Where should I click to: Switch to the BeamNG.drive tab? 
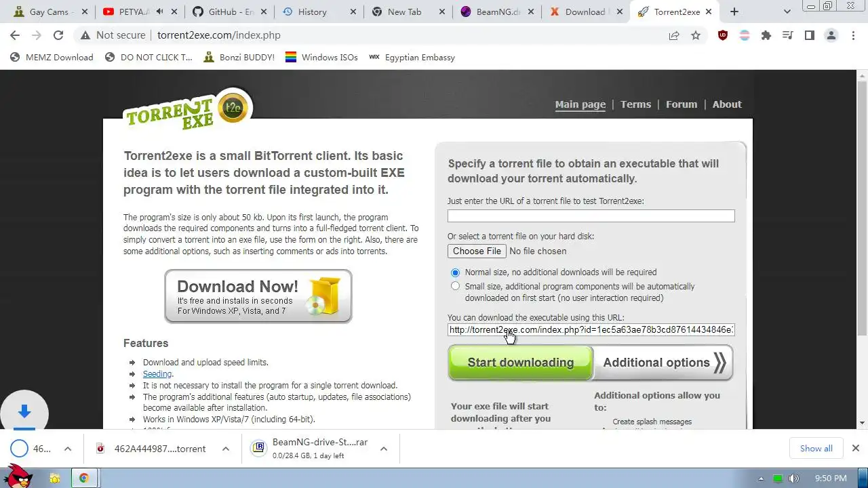(497, 12)
